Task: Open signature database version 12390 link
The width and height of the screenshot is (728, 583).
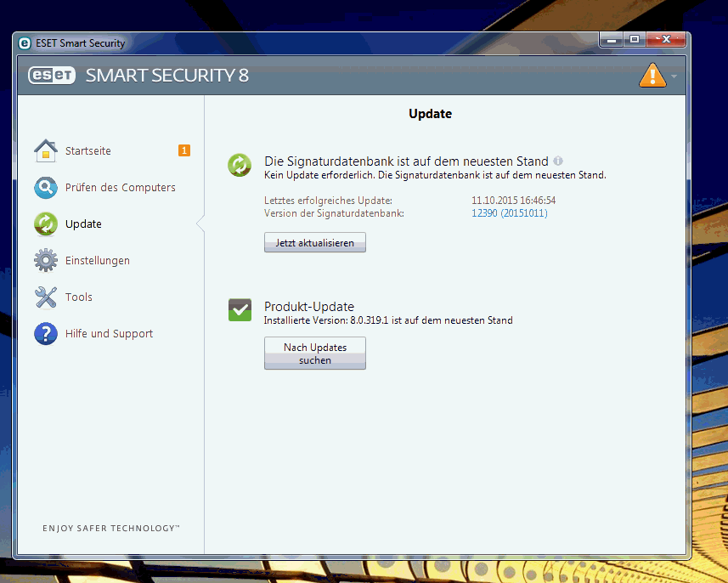Action: click(509, 213)
